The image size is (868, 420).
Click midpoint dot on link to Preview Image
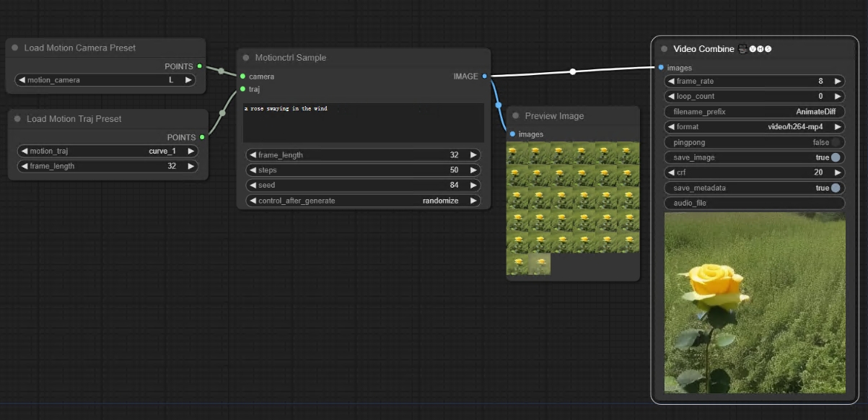click(x=499, y=105)
